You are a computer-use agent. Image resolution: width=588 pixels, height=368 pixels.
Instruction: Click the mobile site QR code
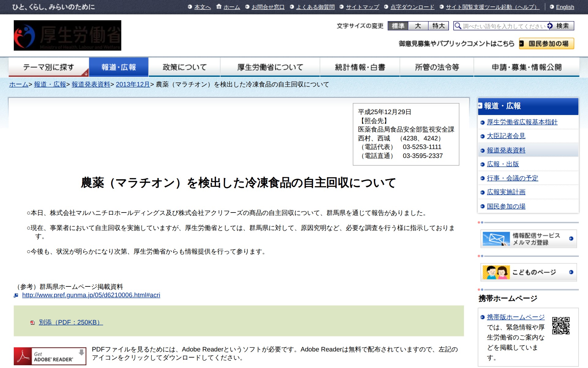point(561,326)
